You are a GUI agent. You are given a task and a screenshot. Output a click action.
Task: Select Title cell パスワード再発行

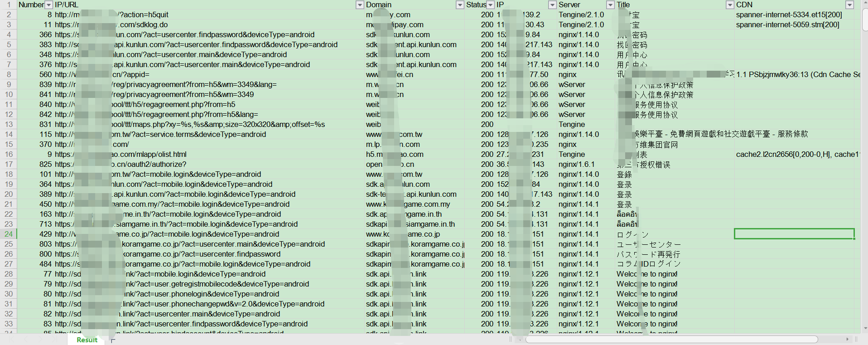tap(675, 254)
